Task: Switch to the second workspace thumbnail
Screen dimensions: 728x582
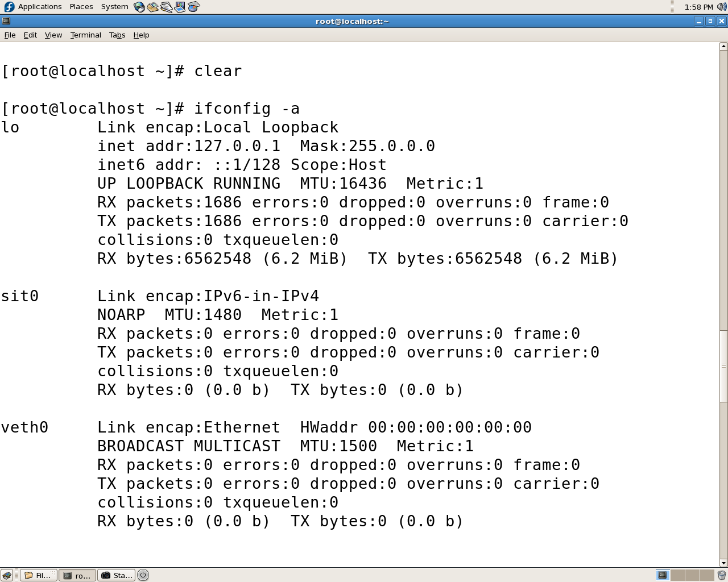Action: [x=677, y=575]
